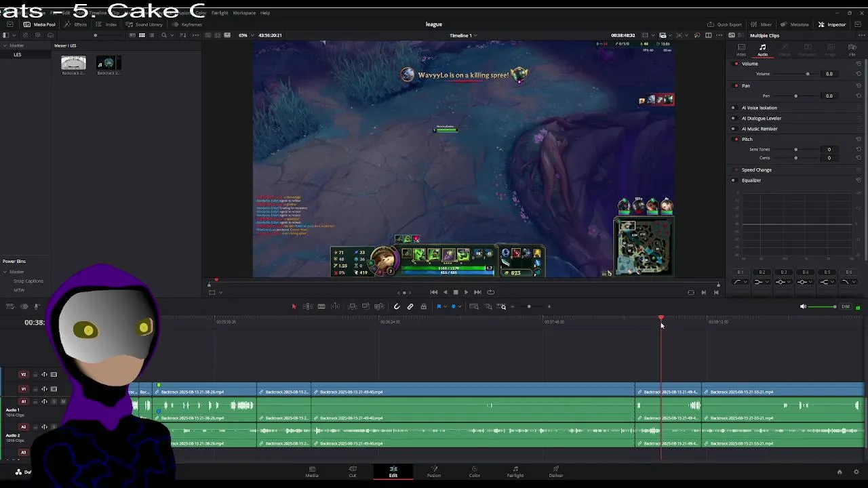Toggle loop playback

490,292
